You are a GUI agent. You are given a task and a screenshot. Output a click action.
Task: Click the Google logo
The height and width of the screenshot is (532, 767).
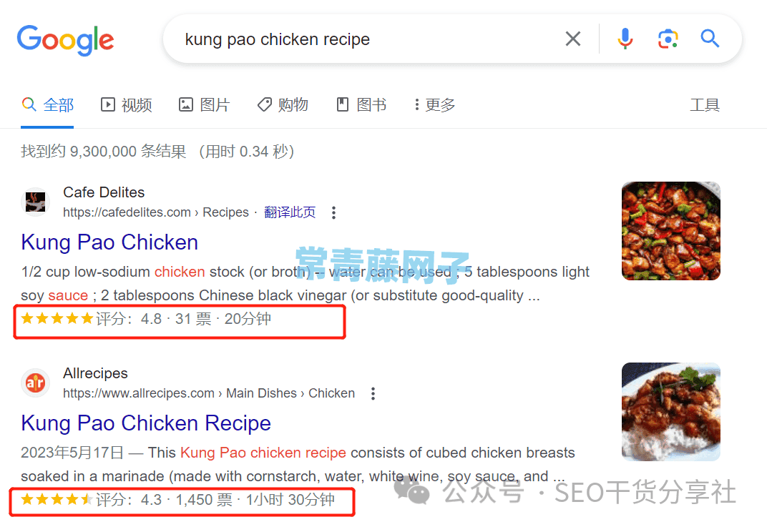tap(66, 40)
